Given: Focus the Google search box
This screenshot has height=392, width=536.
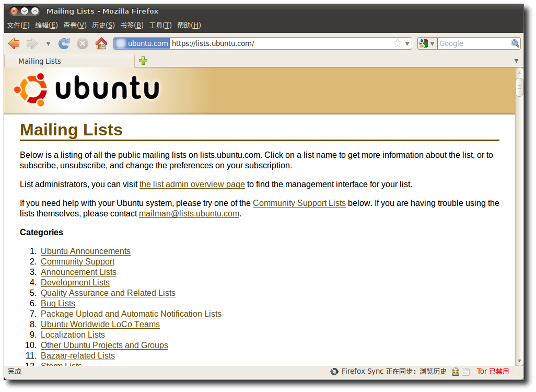Looking at the screenshot, I should click(474, 43).
